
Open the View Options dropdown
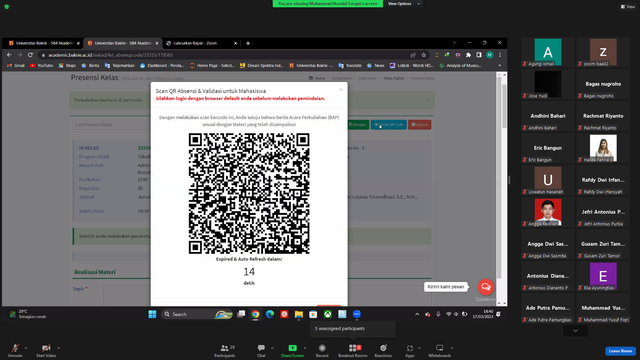pyautogui.click(x=403, y=4)
